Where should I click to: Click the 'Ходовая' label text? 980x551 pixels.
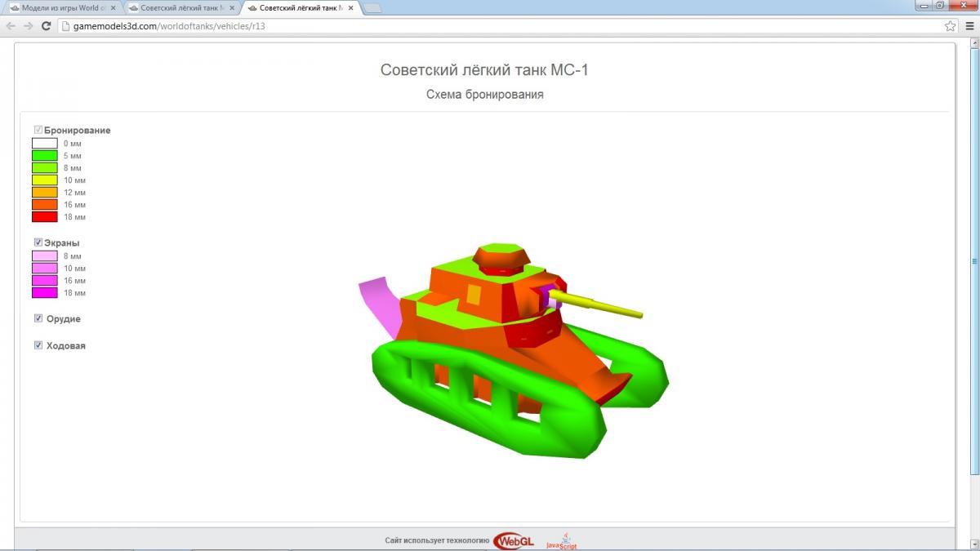65,346
